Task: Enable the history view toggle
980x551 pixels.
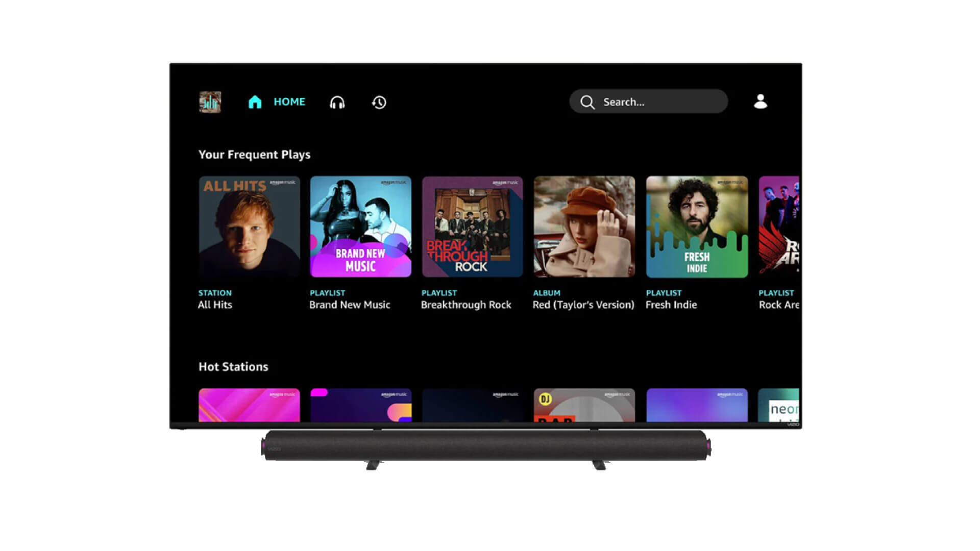Action: point(379,102)
